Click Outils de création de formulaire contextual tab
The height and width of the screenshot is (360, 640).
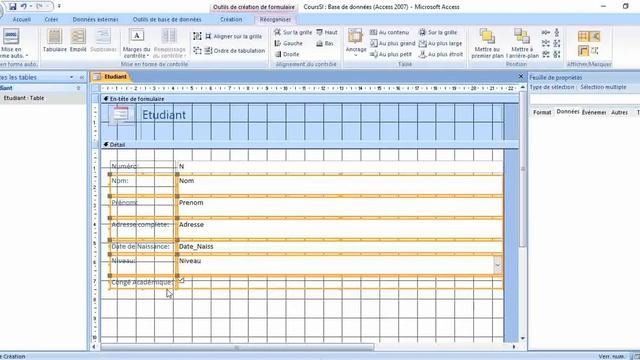[253, 7]
